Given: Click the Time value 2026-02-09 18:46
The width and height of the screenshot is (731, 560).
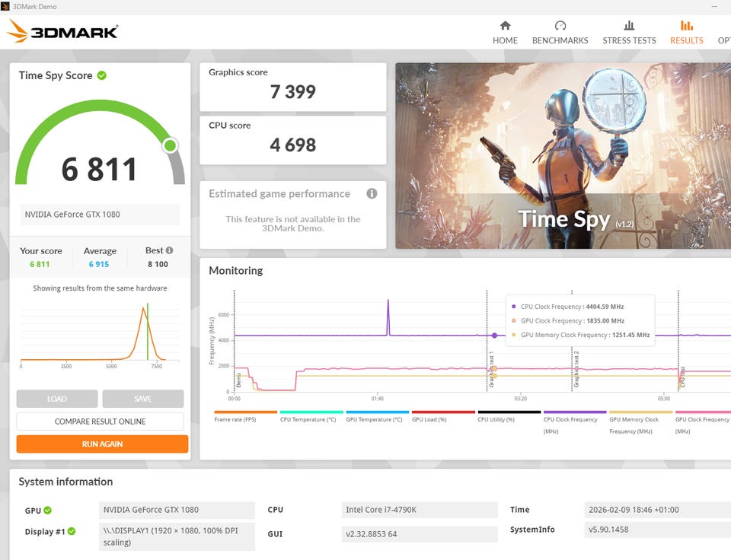Looking at the screenshot, I should pos(657,510).
